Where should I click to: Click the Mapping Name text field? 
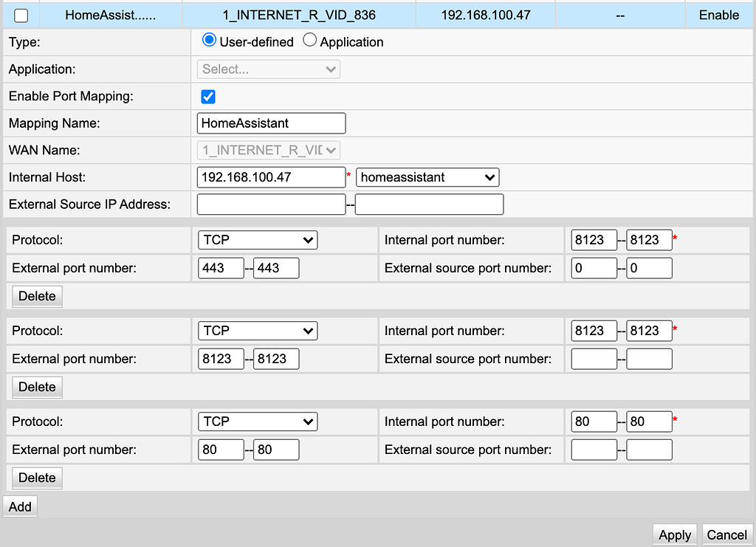[x=271, y=123]
